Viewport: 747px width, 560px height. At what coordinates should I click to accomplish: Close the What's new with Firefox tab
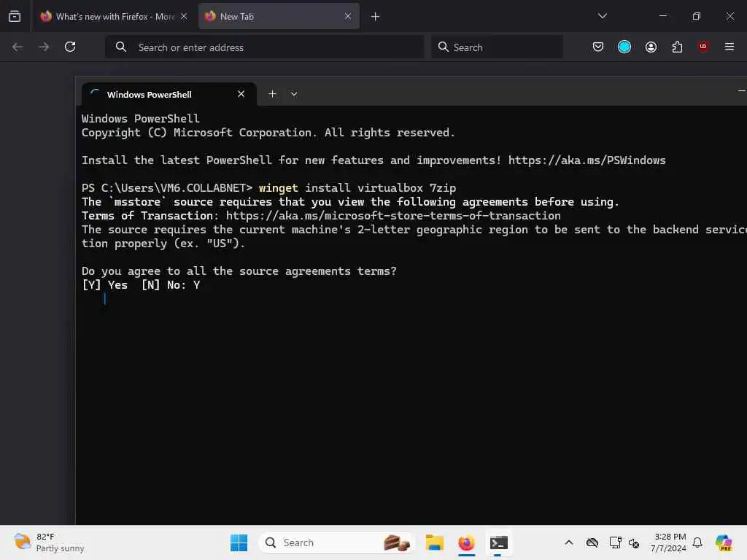tap(184, 16)
